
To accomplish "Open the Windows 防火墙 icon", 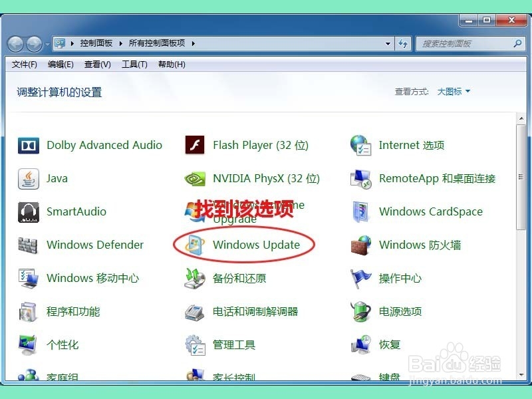I will tap(360, 245).
